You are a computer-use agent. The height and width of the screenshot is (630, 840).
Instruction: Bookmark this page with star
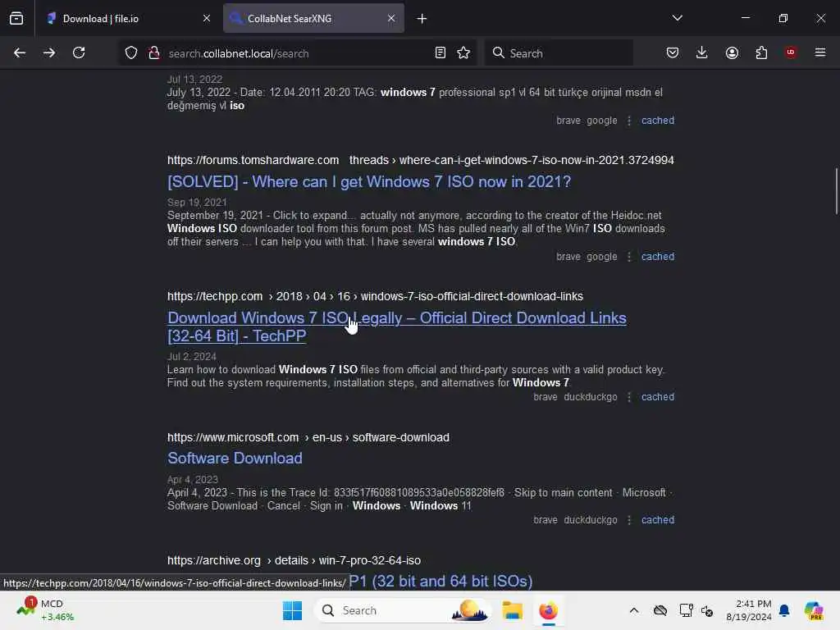[x=463, y=52]
